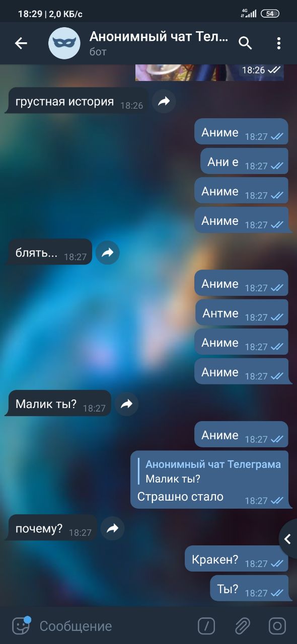Select the 'Кракен?' message bubble
Viewport: 297px width, 644px height.
(x=237, y=559)
